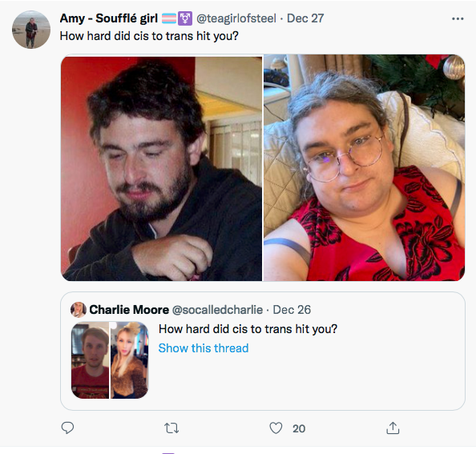Open quoted tweet's before-and-after thumbnail
Image resolution: width=476 pixels, height=454 pixels.
click(110, 360)
